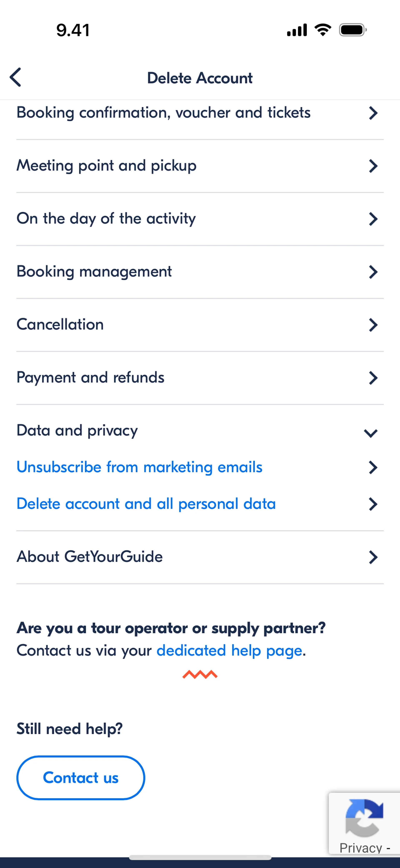The height and width of the screenshot is (868, 400).
Task: Tap the Data and privacy heading
Action: pos(77,430)
